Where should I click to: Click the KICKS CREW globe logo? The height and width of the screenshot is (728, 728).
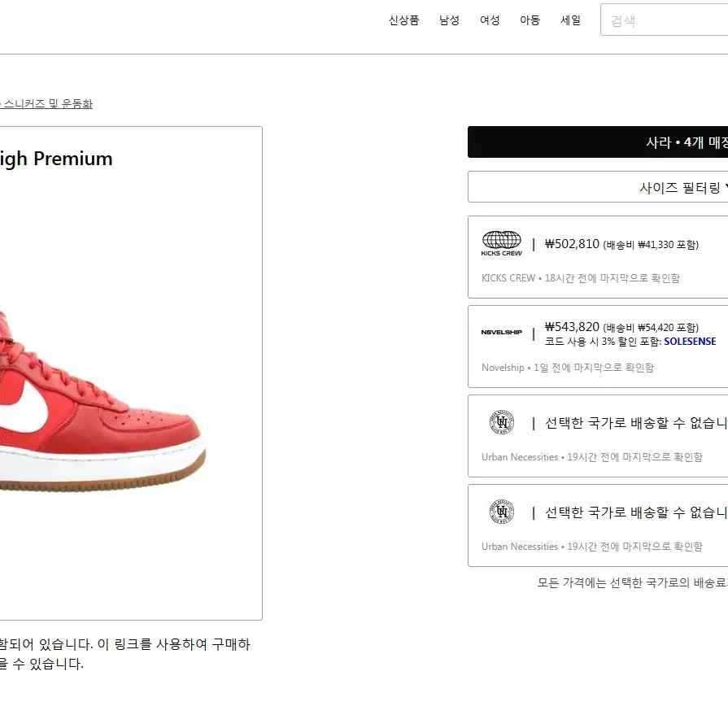(501, 243)
